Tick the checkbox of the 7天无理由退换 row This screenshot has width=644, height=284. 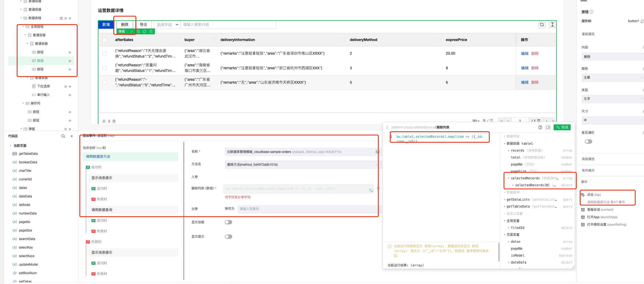point(105,54)
